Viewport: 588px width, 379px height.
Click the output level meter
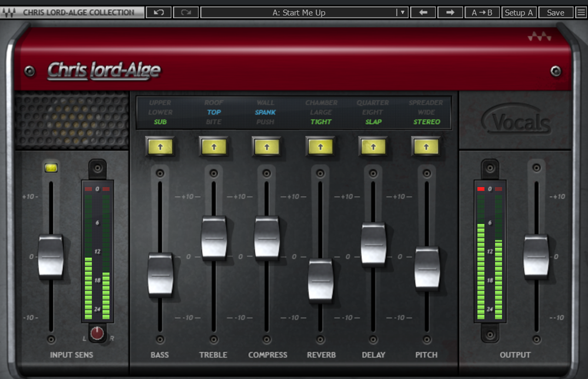(x=490, y=251)
